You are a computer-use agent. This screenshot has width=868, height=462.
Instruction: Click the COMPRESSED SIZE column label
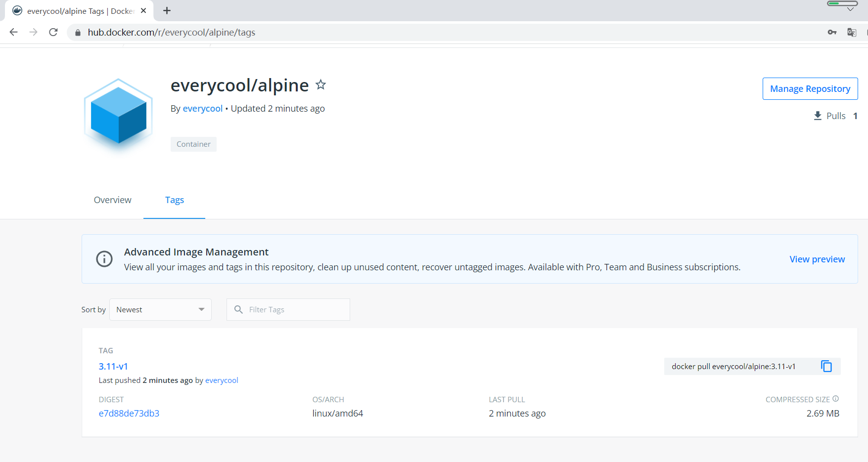click(798, 399)
